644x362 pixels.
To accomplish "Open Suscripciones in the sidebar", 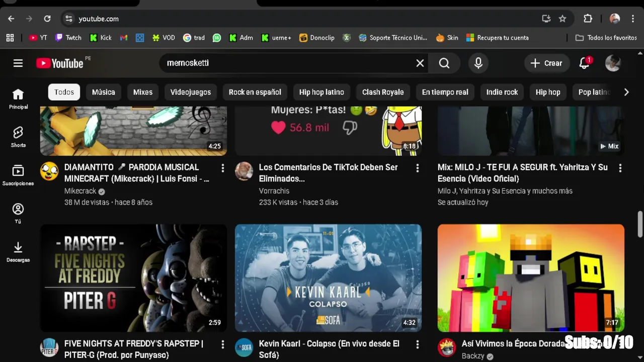I will coord(18,175).
